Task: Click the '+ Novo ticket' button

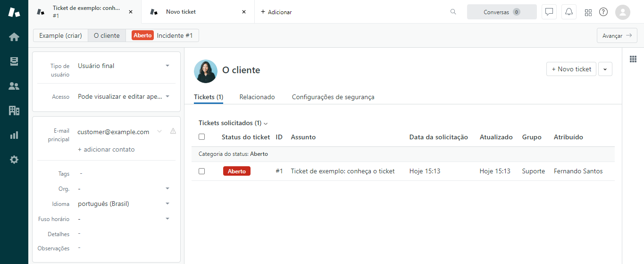Action: (571, 69)
